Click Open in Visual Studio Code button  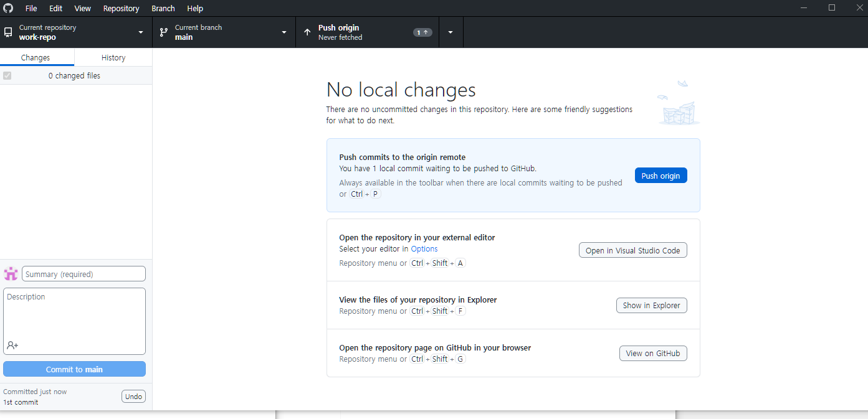[x=633, y=250]
